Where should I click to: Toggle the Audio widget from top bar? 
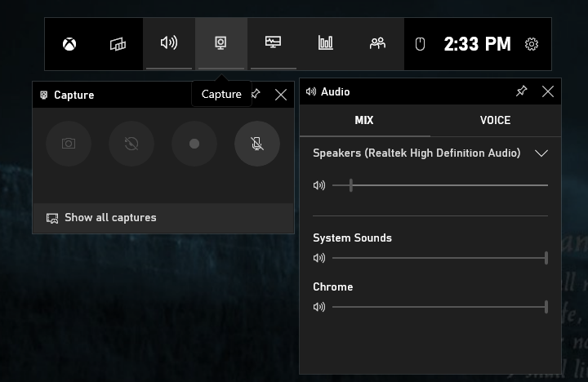(169, 44)
